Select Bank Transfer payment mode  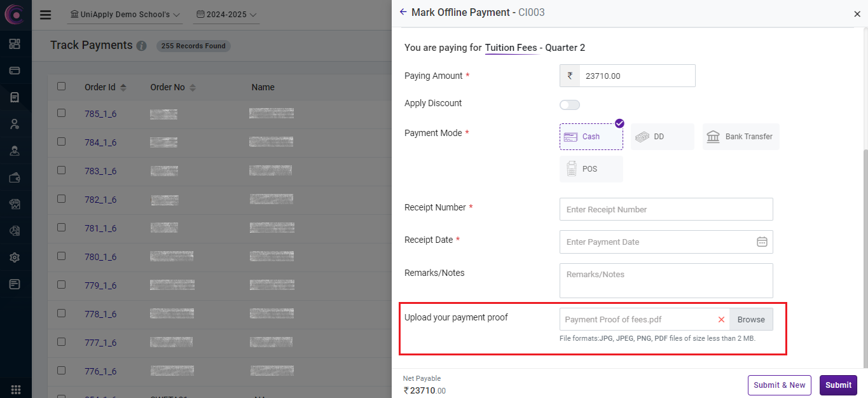(x=740, y=137)
